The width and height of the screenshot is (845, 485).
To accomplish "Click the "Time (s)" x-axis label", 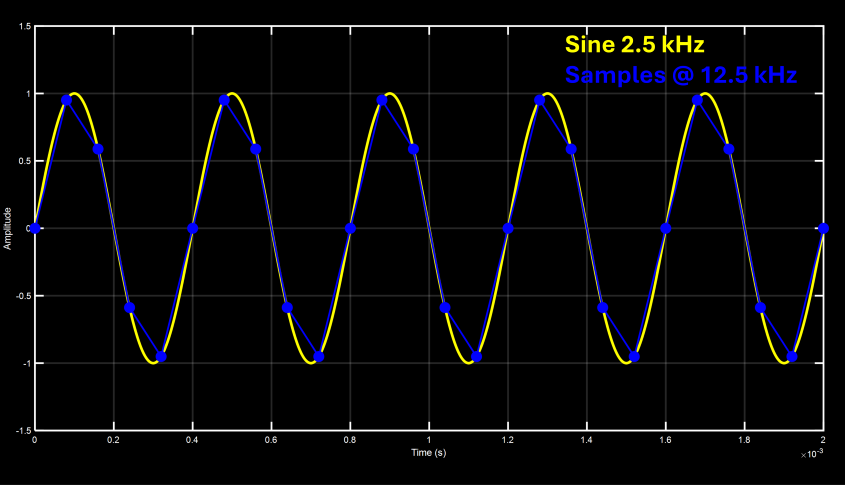I will tap(429, 453).
